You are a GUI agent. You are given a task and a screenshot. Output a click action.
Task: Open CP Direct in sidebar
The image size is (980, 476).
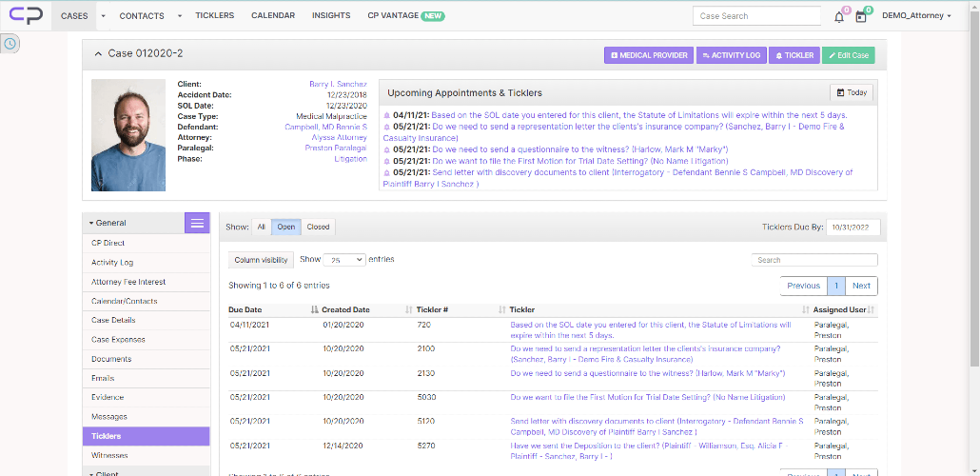coord(147,244)
